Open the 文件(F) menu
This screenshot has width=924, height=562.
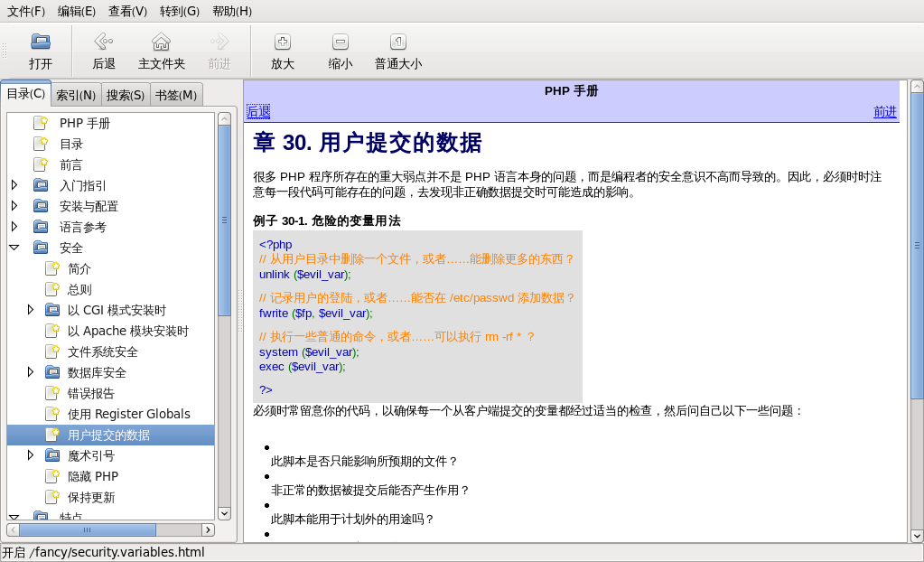click(x=26, y=11)
